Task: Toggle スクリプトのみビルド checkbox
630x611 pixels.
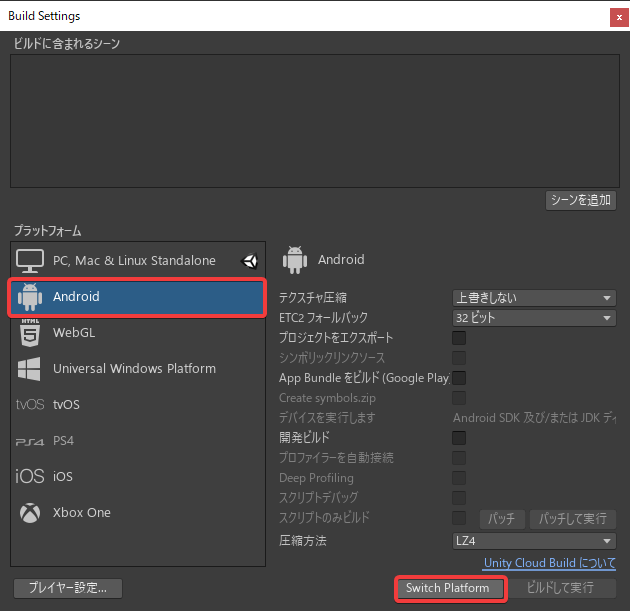Action: pos(459,518)
